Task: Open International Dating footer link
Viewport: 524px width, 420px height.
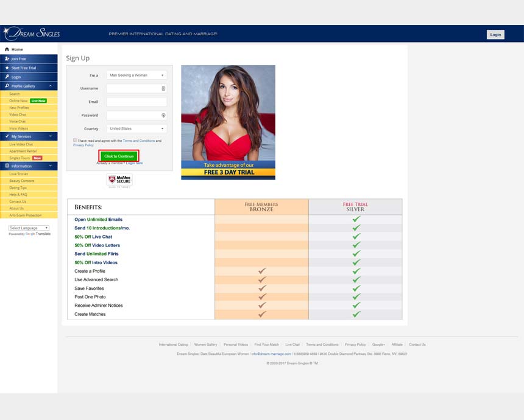Action: click(x=173, y=344)
